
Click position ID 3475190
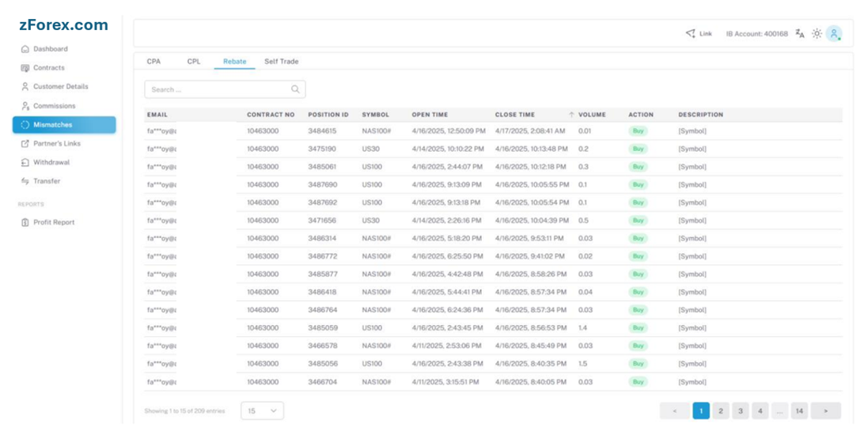tap(322, 149)
